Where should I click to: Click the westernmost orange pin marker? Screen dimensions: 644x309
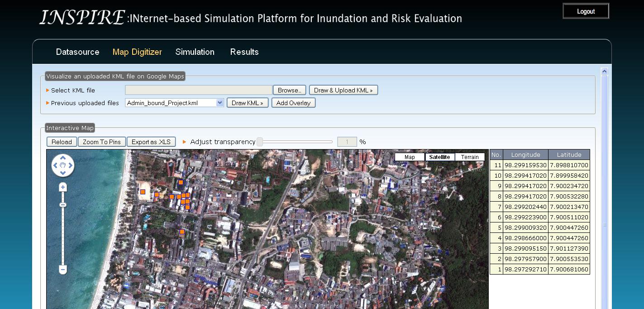coord(143,192)
